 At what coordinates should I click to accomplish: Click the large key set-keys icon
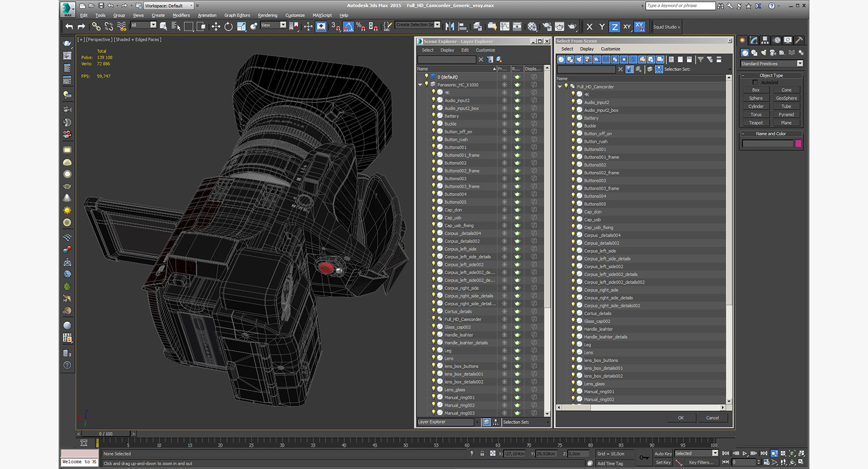pos(644,457)
